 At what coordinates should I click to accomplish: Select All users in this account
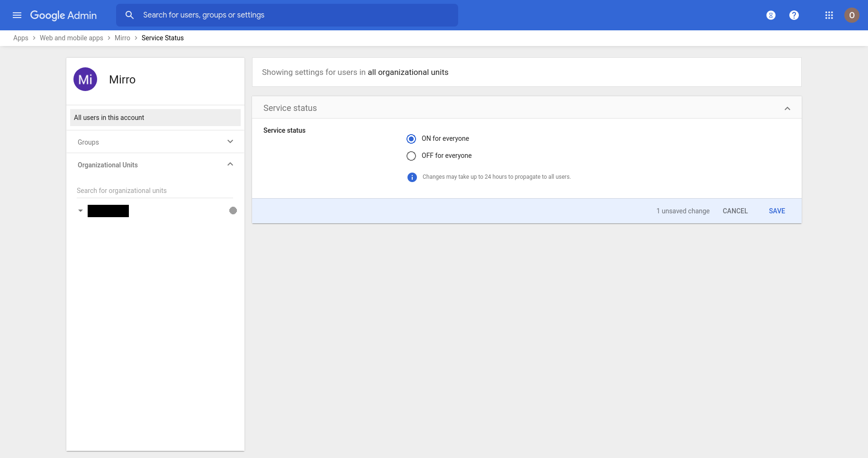[155, 118]
